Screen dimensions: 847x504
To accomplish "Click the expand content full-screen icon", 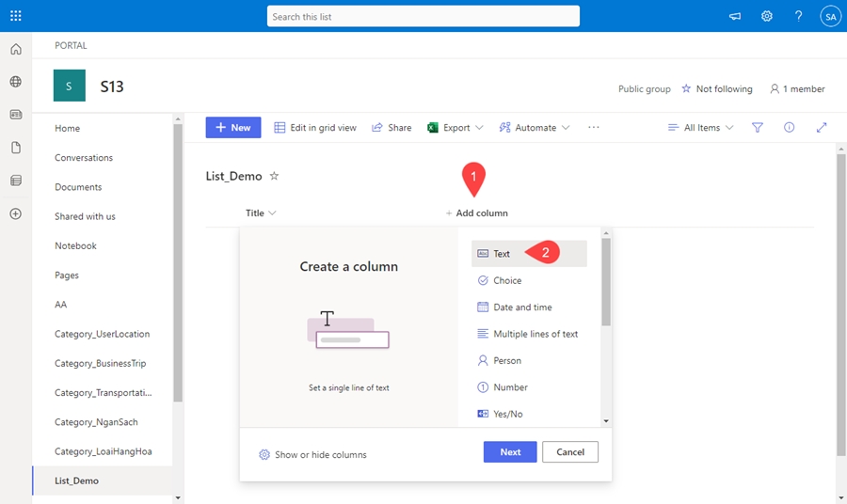I will (x=822, y=128).
